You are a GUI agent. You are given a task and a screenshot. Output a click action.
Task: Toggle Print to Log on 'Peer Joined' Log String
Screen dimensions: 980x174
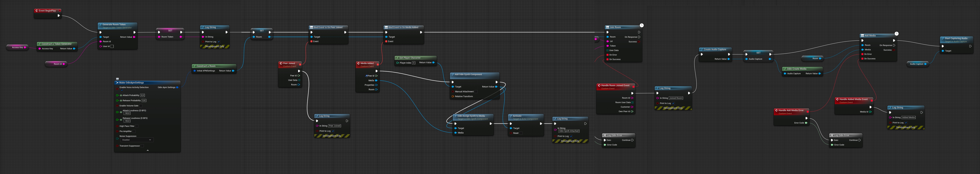[x=333, y=131]
